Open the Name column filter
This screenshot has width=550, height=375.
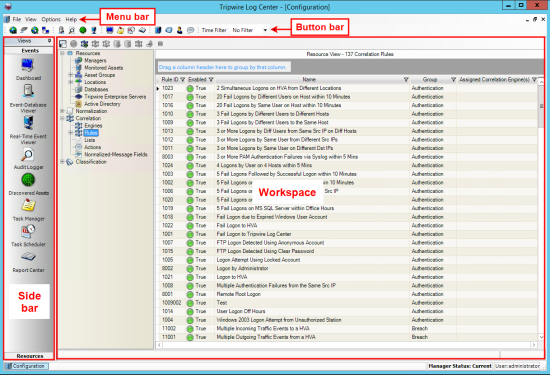click(406, 80)
